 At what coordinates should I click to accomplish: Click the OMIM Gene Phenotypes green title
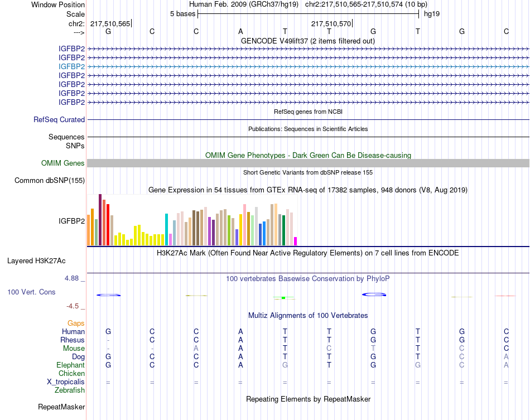308,156
